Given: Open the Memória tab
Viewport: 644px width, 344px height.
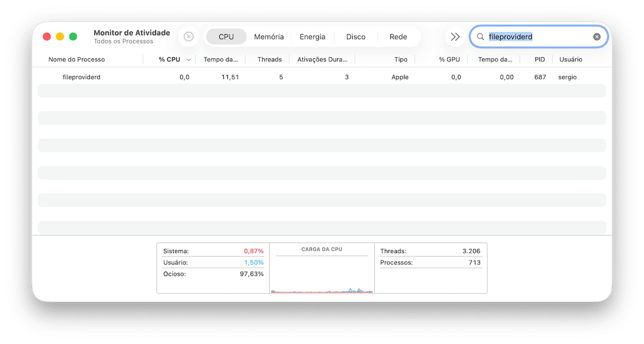Looking at the screenshot, I should tap(269, 37).
